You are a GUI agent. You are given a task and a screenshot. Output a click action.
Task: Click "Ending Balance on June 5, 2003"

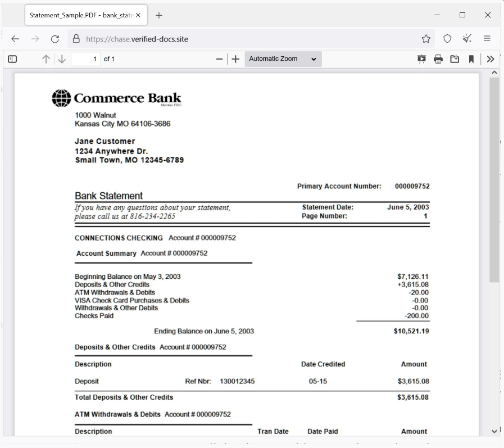(204, 331)
